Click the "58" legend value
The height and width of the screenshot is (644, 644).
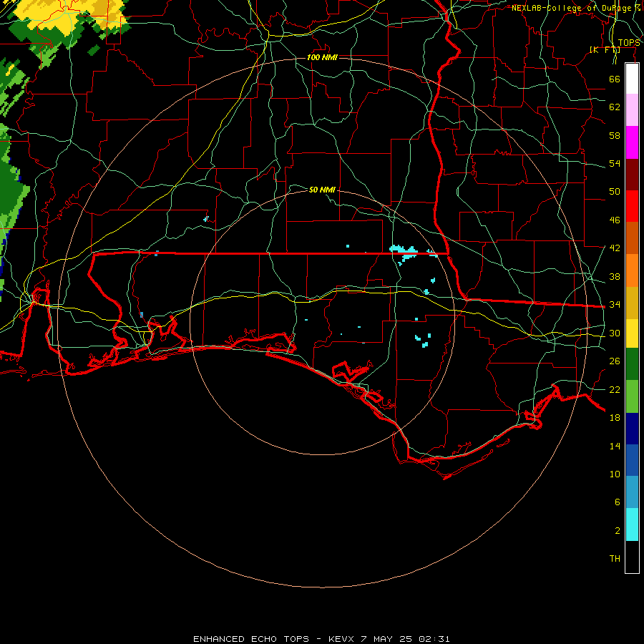click(615, 135)
